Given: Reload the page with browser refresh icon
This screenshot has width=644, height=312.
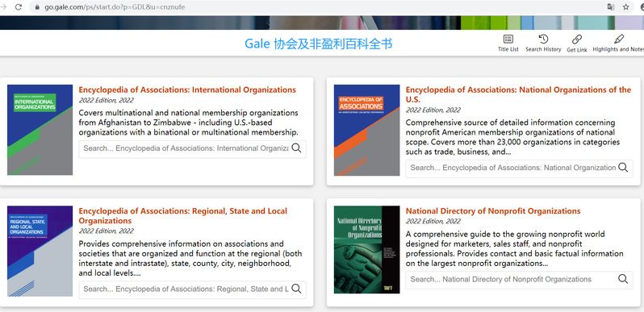Looking at the screenshot, I should coord(18,7).
